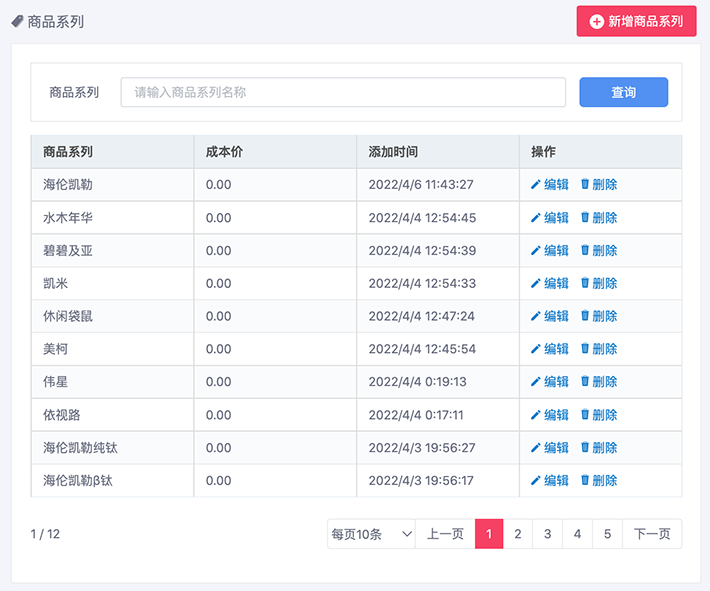Focus the 请输入商品系列名称 search field
This screenshot has width=710, height=591.
click(x=343, y=92)
